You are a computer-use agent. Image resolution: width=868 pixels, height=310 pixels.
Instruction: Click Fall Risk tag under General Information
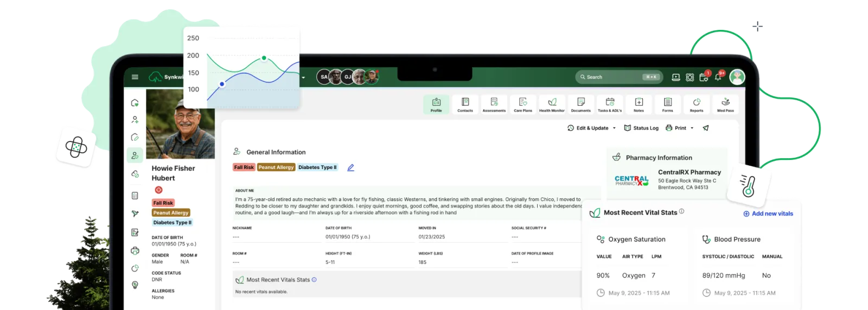coord(244,167)
